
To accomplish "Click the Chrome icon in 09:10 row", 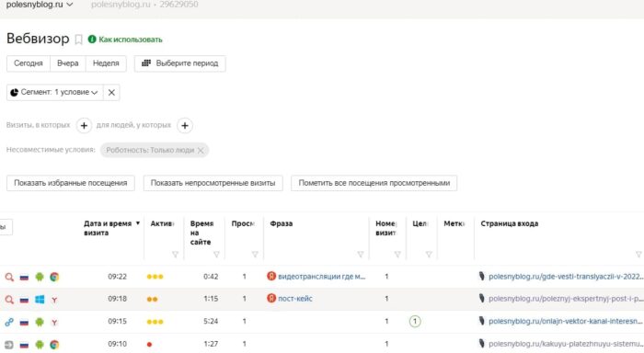I will (x=54, y=345).
